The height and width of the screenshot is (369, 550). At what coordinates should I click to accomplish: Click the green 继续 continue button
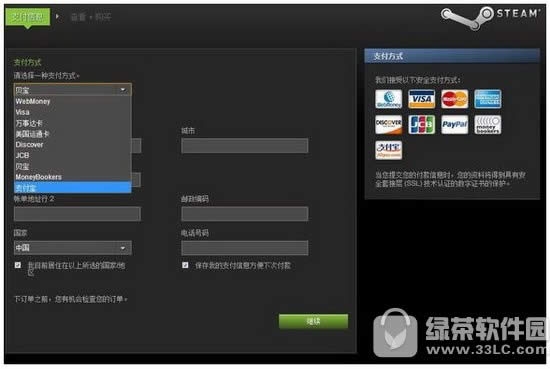[x=313, y=321]
